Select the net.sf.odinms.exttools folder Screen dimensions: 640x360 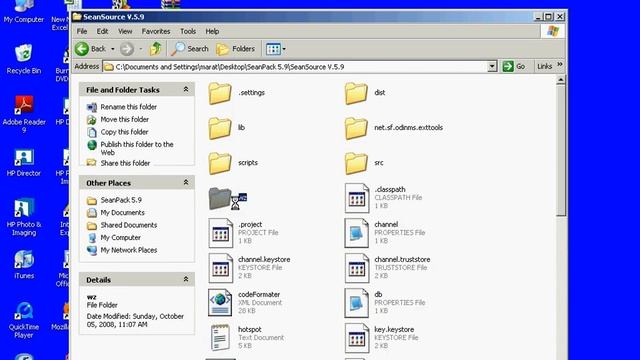[356, 128]
